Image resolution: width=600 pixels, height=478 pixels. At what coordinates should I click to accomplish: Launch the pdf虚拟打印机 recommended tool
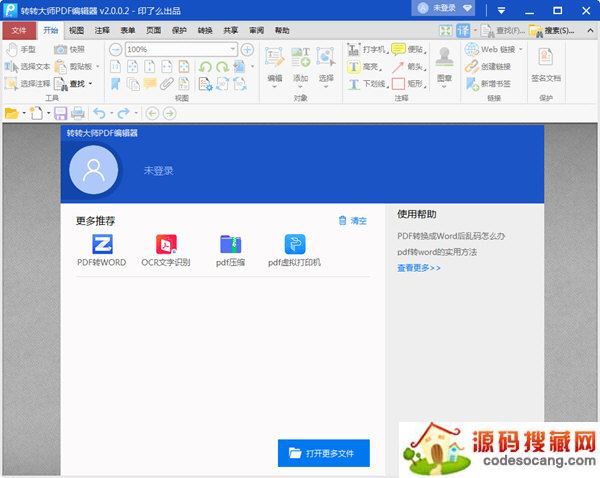coord(294,251)
